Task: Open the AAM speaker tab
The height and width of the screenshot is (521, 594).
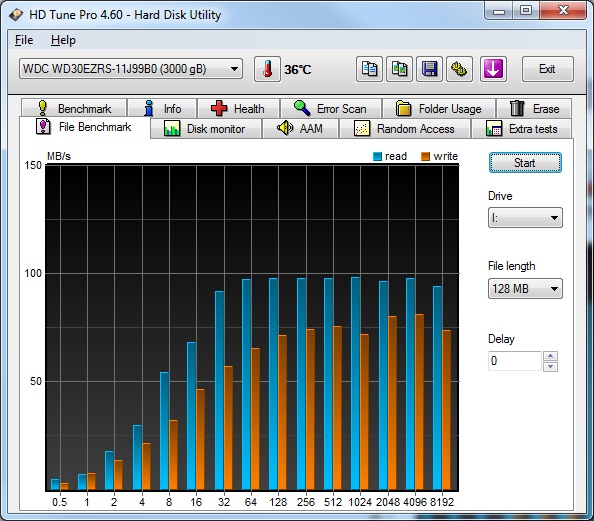Action: coord(300,128)
